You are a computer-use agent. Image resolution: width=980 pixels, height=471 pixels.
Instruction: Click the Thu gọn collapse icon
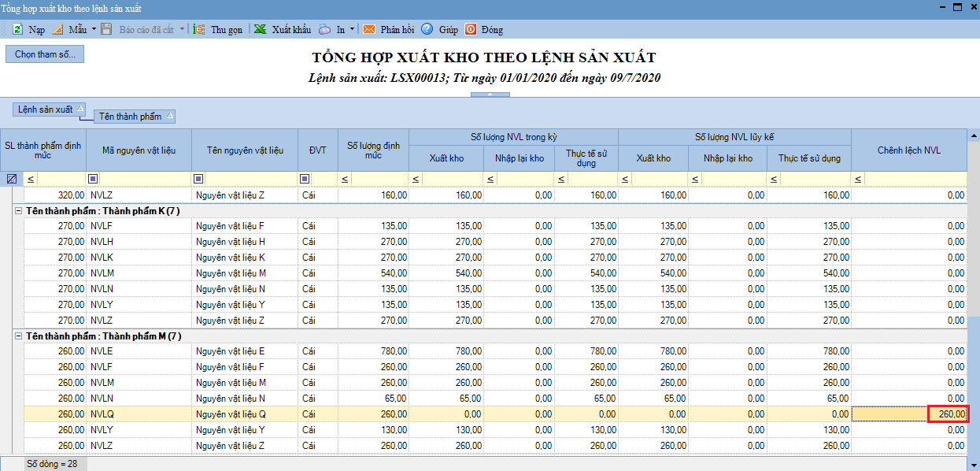click(x=199, y=29)
